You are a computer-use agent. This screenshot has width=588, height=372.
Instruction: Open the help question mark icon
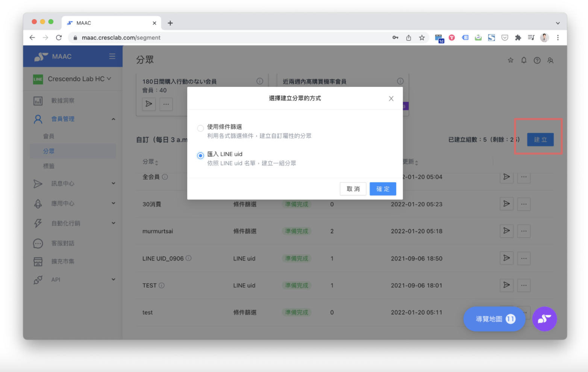point(537,60)
